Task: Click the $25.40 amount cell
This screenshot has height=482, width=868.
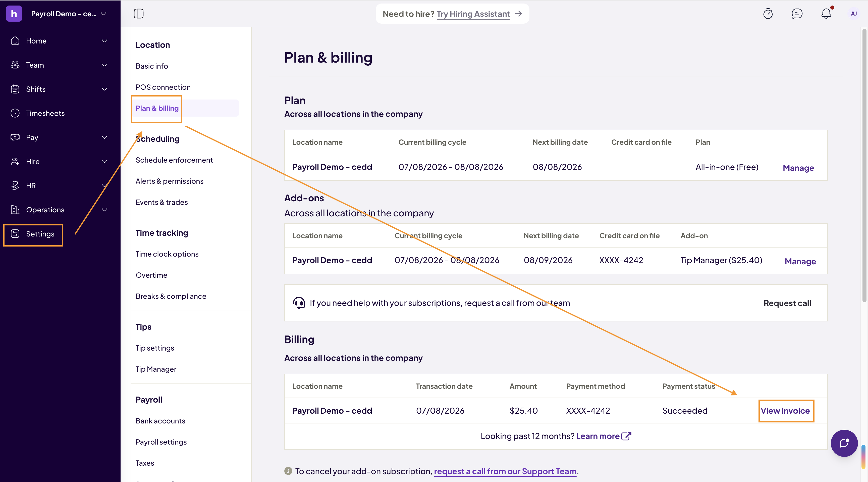Action: tap(523, 411)
